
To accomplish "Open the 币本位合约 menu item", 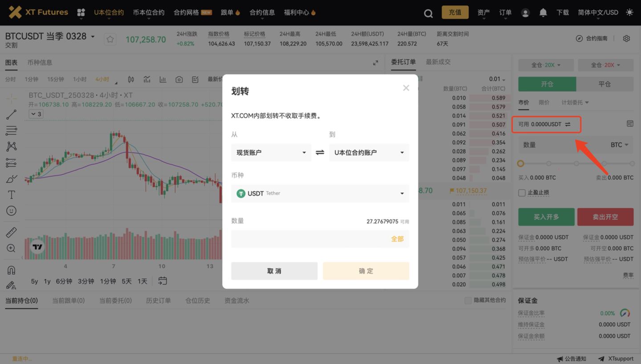I will [x=149, y=12].
